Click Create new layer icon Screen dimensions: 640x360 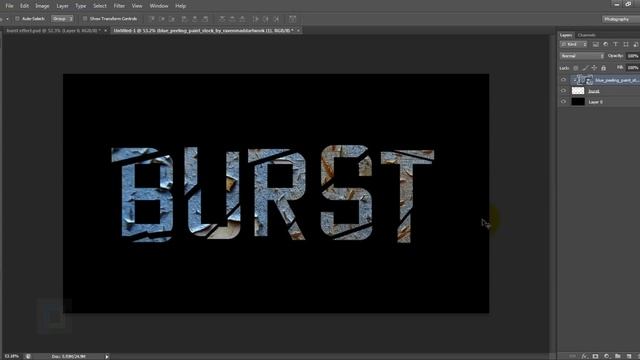click(629, 356)
